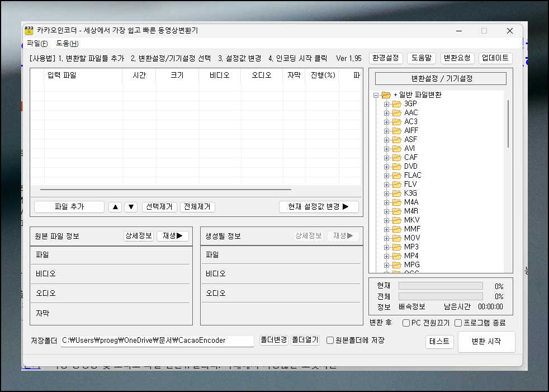Click the ASF folder icon
This screenshot has height=392, width=549.
(397, 139)
